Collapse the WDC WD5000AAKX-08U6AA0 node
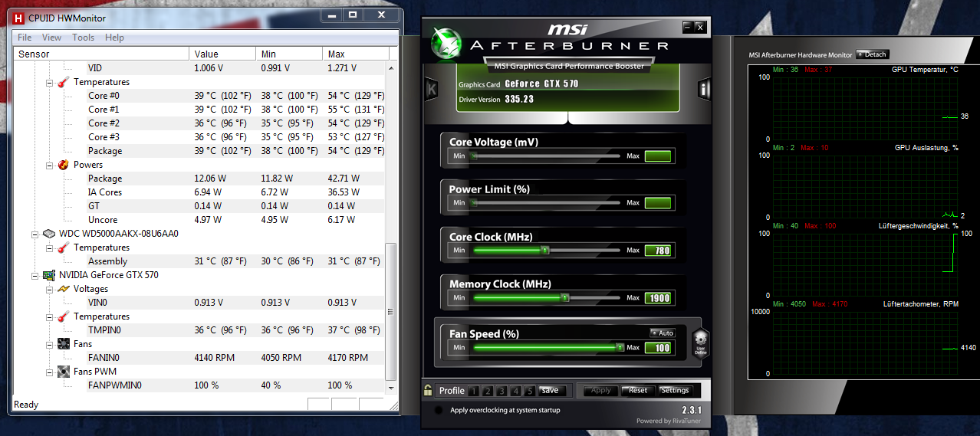Screen dimensions: 980x436 click(35, 234)
